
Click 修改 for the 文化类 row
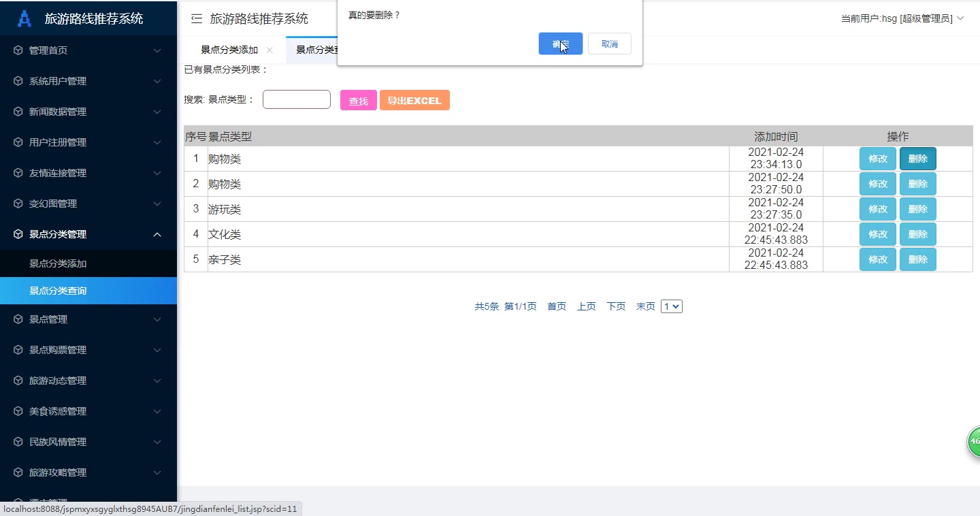pos(877,233)
